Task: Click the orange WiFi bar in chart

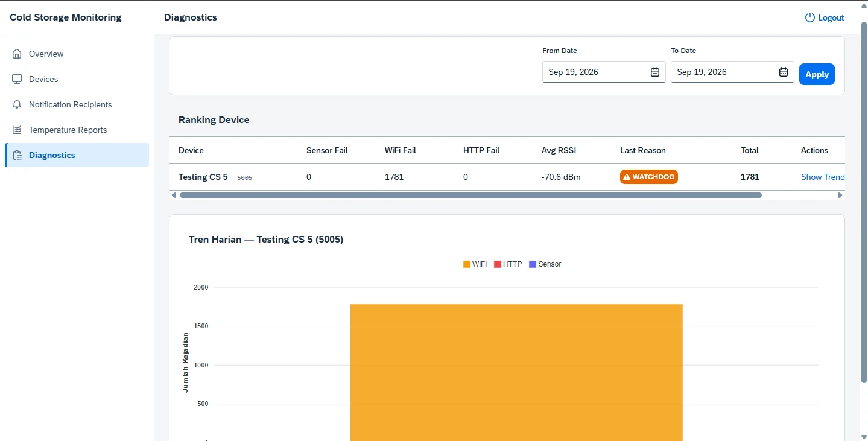Action: pyautogui.click(x=516, y=372)
